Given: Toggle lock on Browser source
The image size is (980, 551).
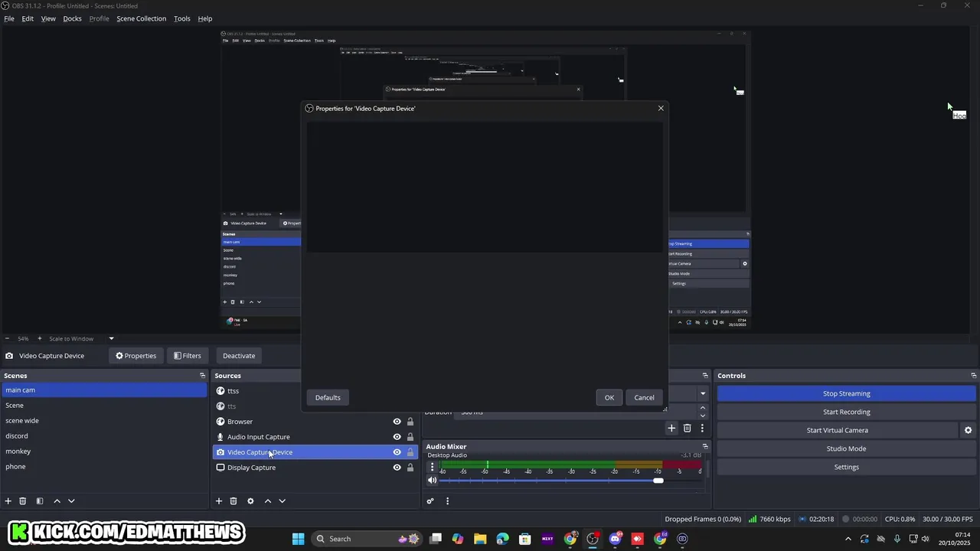Looking at the screenshot, I should tap(410, 422).
